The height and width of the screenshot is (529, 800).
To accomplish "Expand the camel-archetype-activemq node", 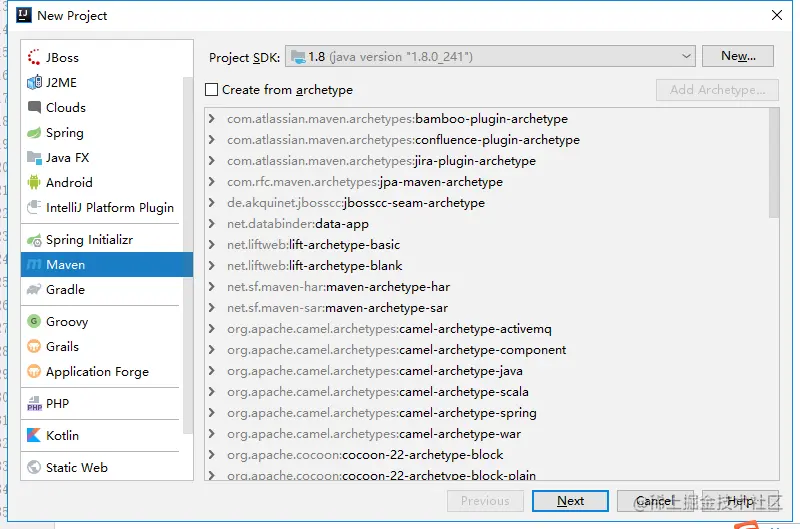I will tap(212, 329).
